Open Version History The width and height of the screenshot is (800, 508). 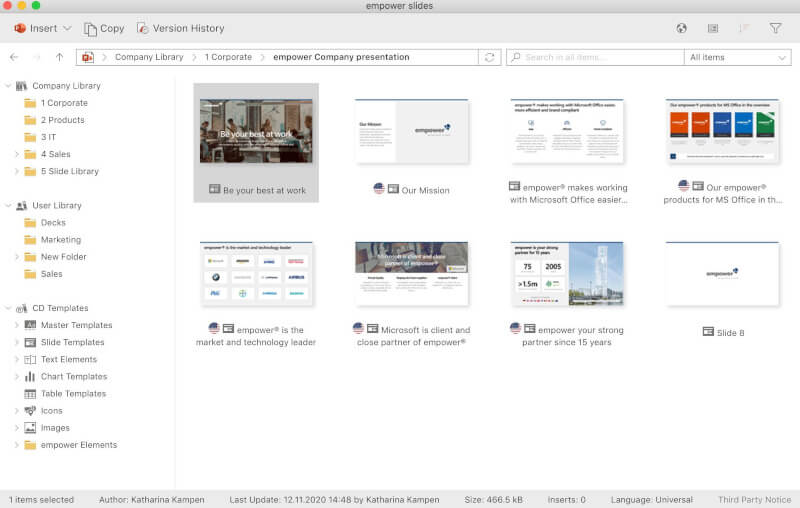(180, 28)
